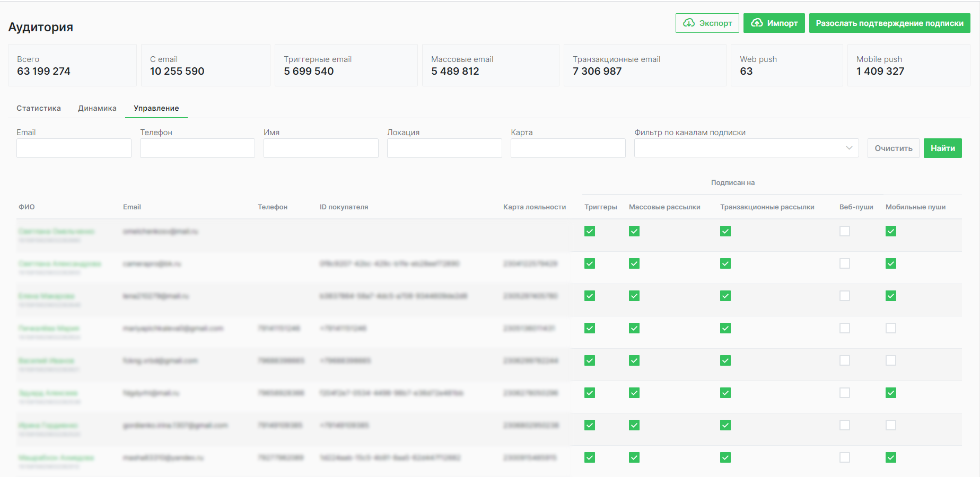Click the Имя search field
Screen dimensions: 980x477
click(321, 148)
